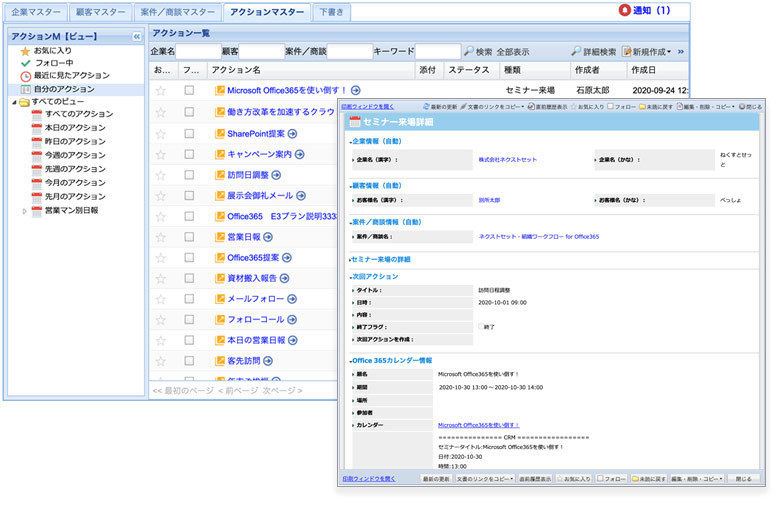Viewport: 784px width, 508px height.
Task: Check the follow box for 営業日報
Action: (x=189, y=237)
